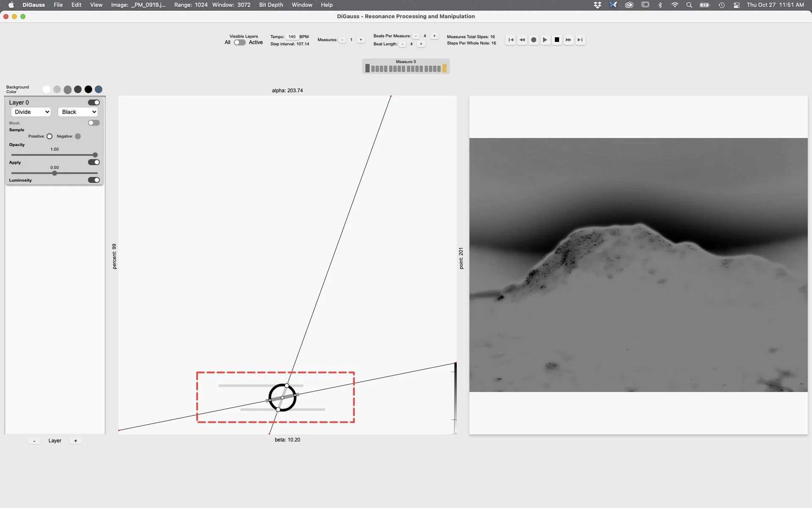This screenshot has height=508, width=812.
Task: Skip to start transport button
Action: (511, 40)
